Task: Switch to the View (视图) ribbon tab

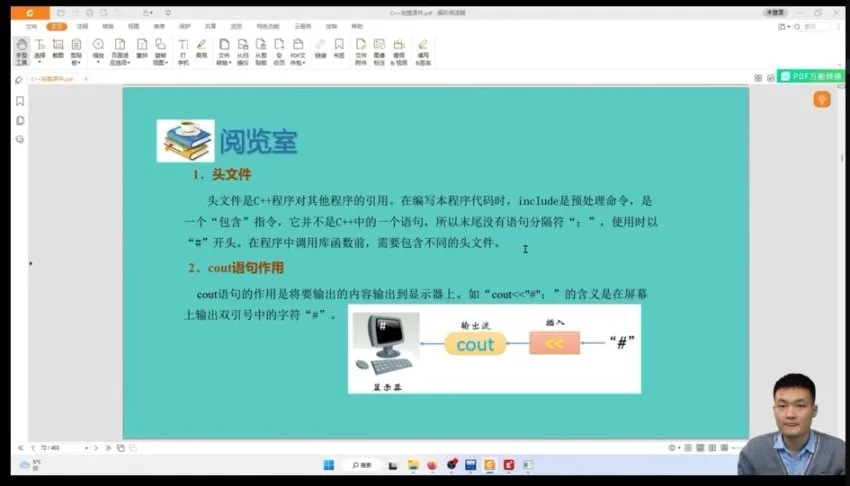Action: (x=133, y=27)
